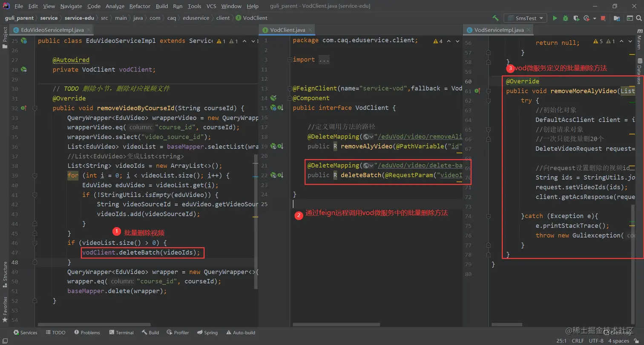Open dropdown arrow next to Profile icon
Viewport: 644px width, 345px height.
(x=594, y=18)
